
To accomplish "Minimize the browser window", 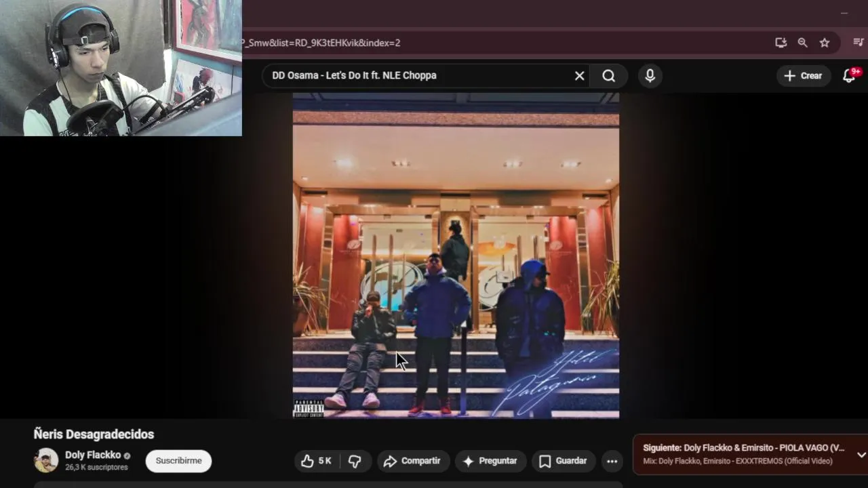I will coord(844,12).
